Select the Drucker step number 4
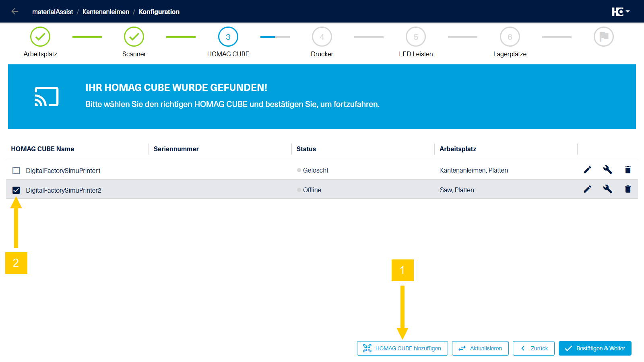The height and width of the screenshot is (362, 644). (x=322, y=37)
